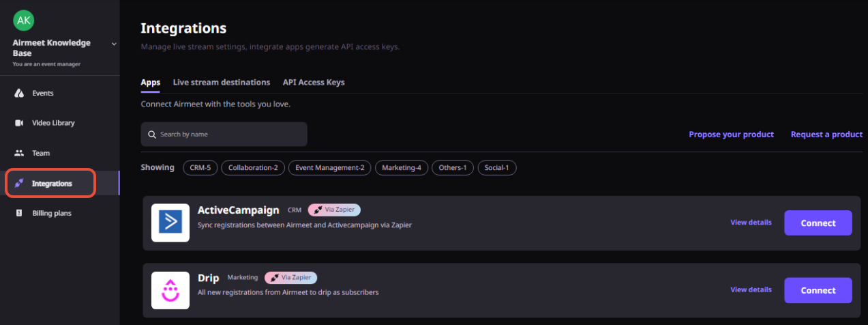Click the ActiveCampaign logo thumbnail
868x325 pixels.
pyautogui.click(x=170, y=223)
